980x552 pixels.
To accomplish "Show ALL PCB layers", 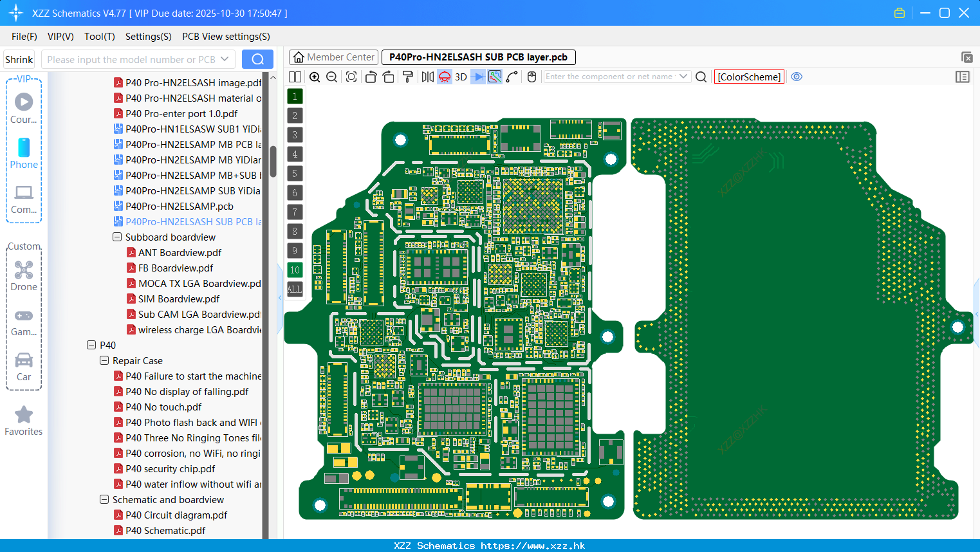I will [x=295, y=290].
